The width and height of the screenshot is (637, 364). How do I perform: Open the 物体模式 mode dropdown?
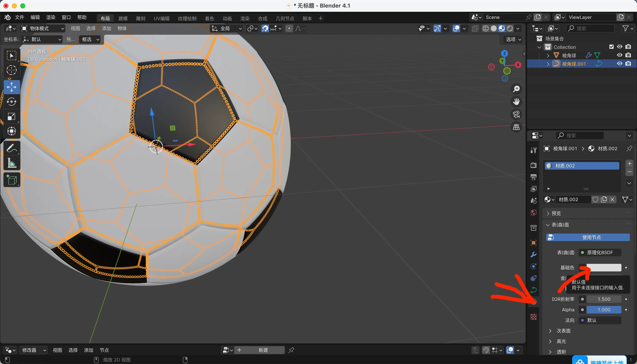[43, 28]
